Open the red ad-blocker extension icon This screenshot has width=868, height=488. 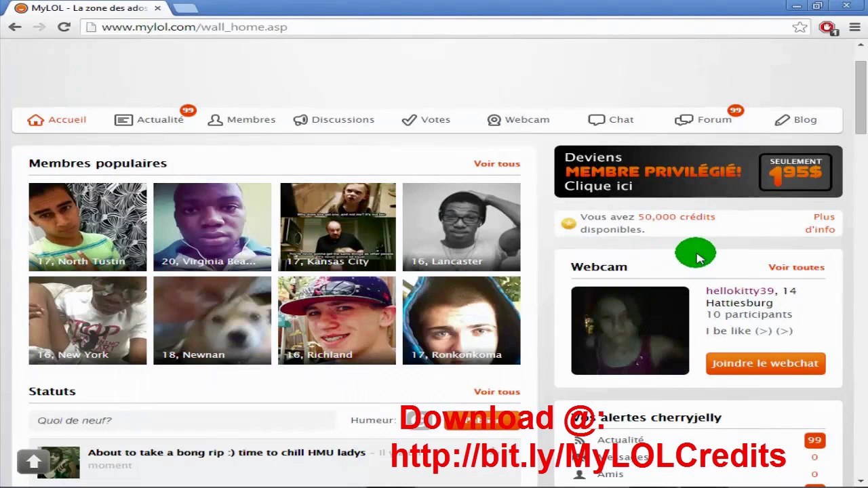827,27
